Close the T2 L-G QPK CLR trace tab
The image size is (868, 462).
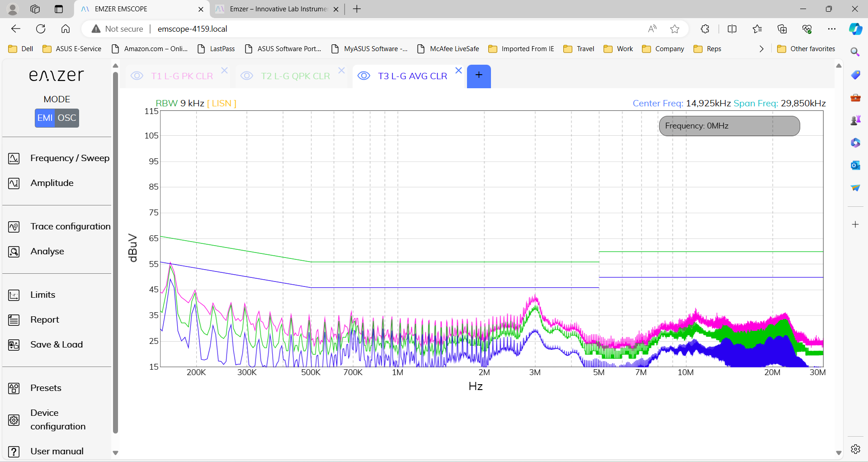341,70
